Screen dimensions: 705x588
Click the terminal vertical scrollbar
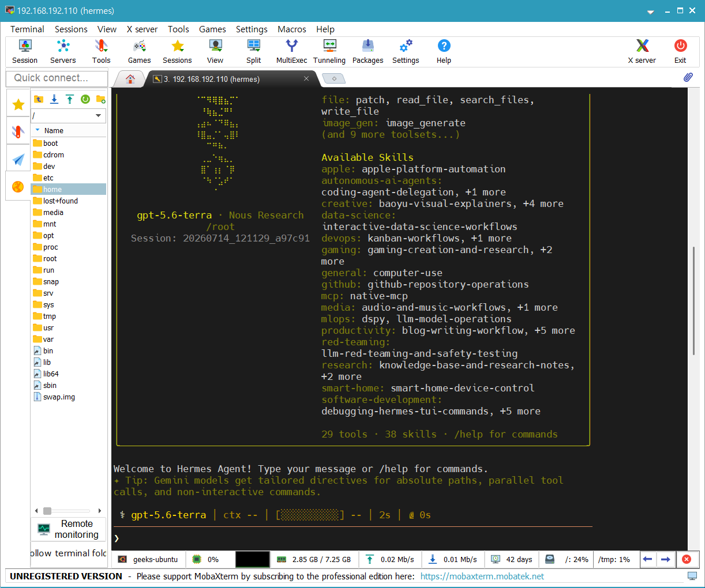(693, 300)
